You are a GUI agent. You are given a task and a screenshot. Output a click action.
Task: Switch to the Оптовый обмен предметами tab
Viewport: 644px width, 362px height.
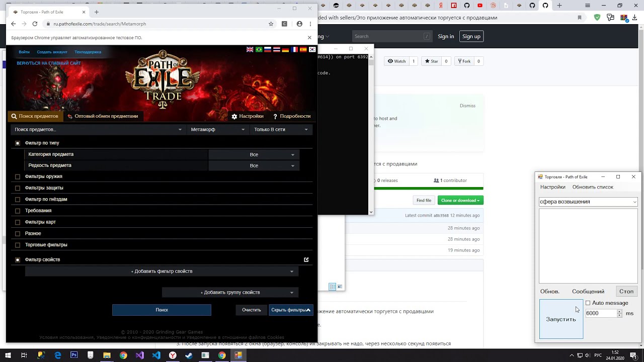tap(103, 116)
